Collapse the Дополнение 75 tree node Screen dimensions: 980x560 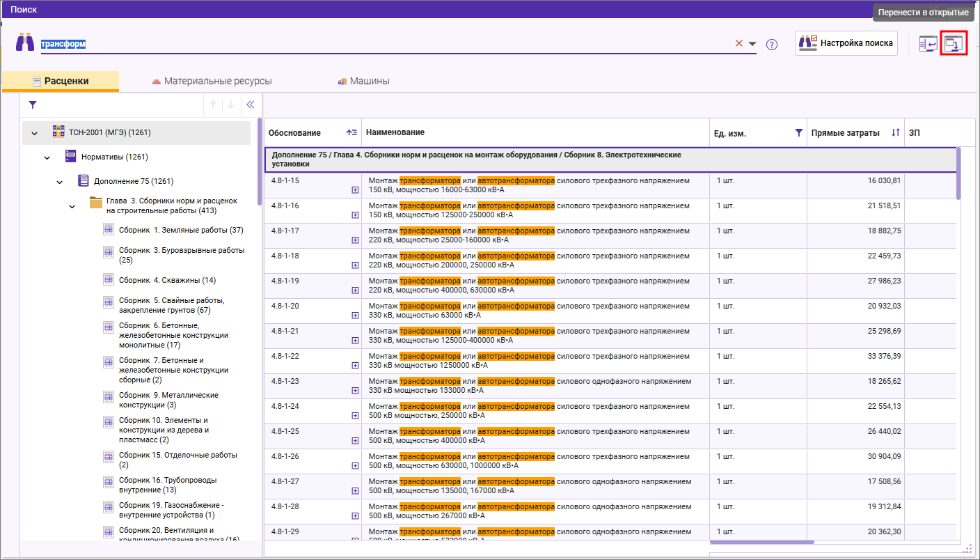point(60,182)
